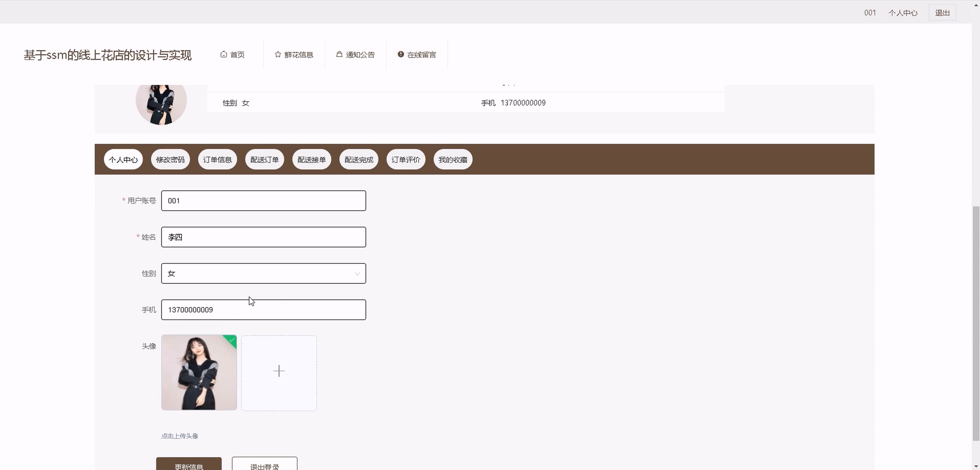Click the green checkmark on avatar thumbnail

[x=232, y=340]
